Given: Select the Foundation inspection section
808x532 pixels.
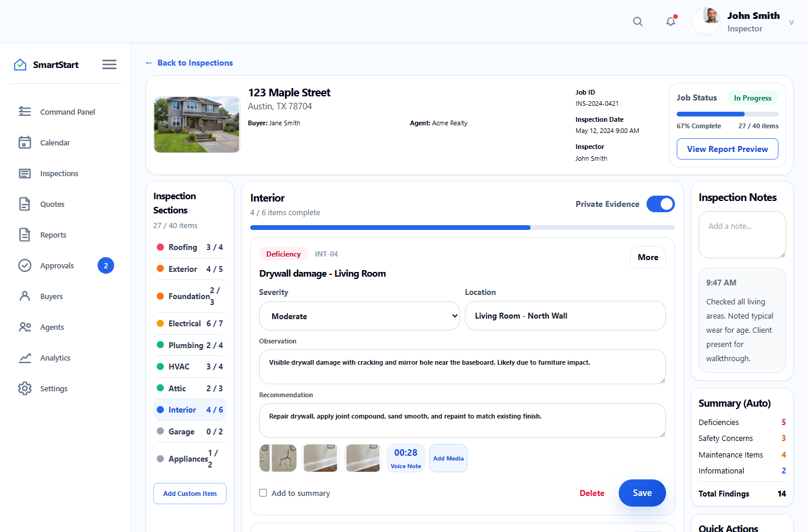Looking at the screenshot, I should (190, 296).
